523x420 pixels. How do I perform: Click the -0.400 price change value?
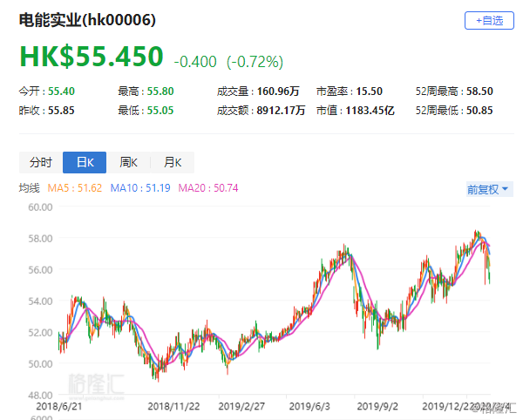tap(195, 62)
